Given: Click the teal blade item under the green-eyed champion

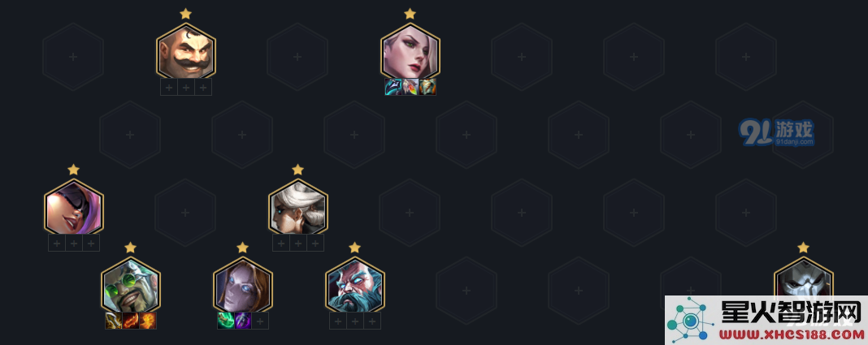Looking at the screenshot, I should (393, 87).
